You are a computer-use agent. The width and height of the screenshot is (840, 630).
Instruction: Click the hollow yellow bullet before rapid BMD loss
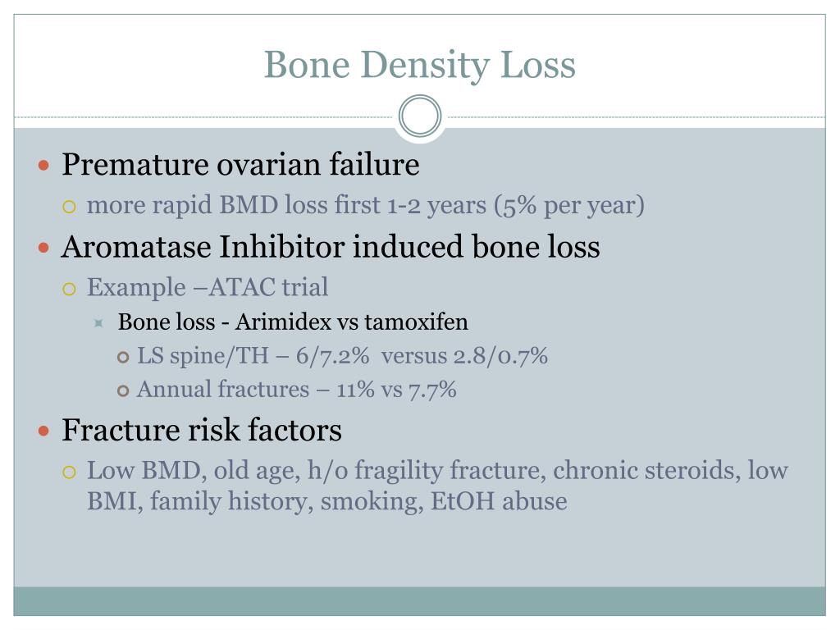pyautogui.click(x=69, y=207)
